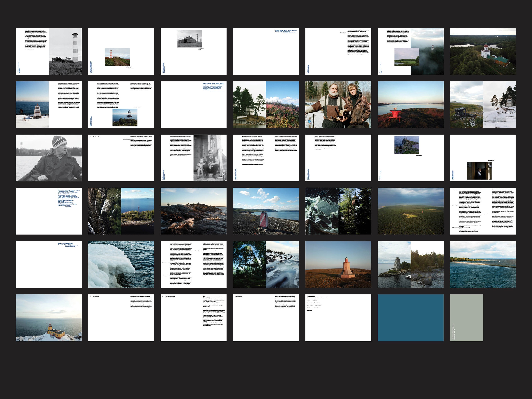
Task: Select spread with man and child on doorstep
Action: (193, 158)
